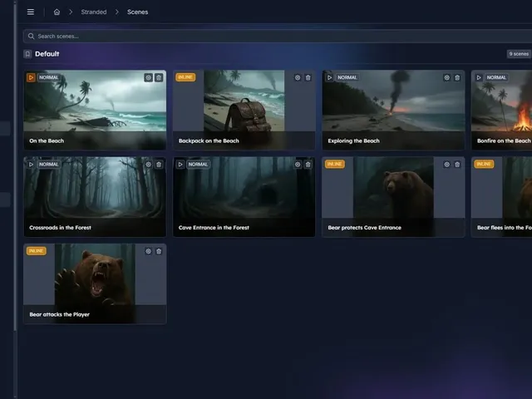Toggle play icon on Crossroads in the Forest
532x399 pixels.
point(31,165)
